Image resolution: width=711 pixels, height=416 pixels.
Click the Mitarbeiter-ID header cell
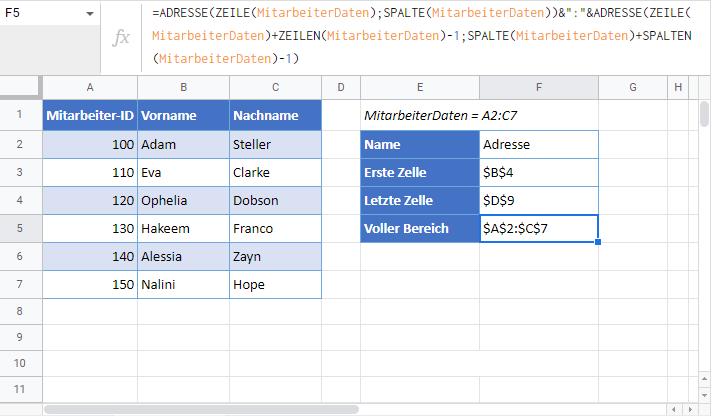(x=90, y=115)
